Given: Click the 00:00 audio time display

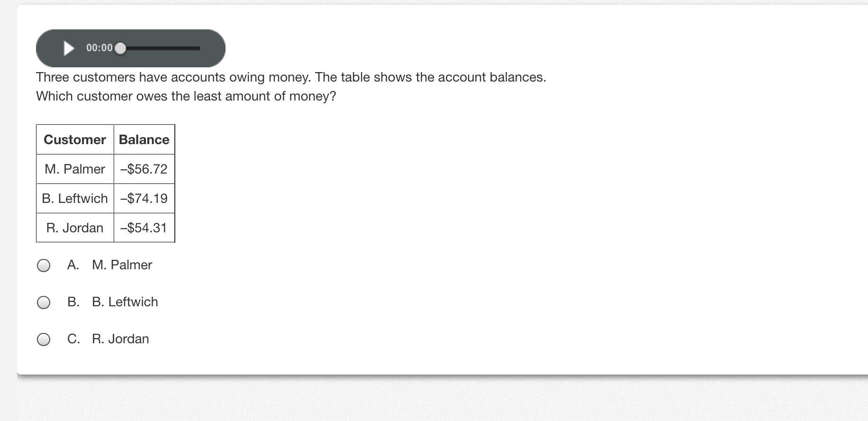Looking at the screenshot, I should pyautogui.click(x=99, y=48).
